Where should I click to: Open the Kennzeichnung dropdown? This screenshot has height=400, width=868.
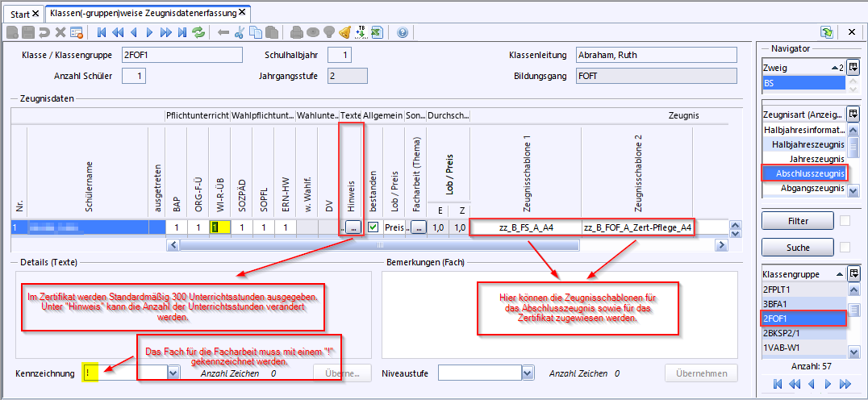point(173,373)
